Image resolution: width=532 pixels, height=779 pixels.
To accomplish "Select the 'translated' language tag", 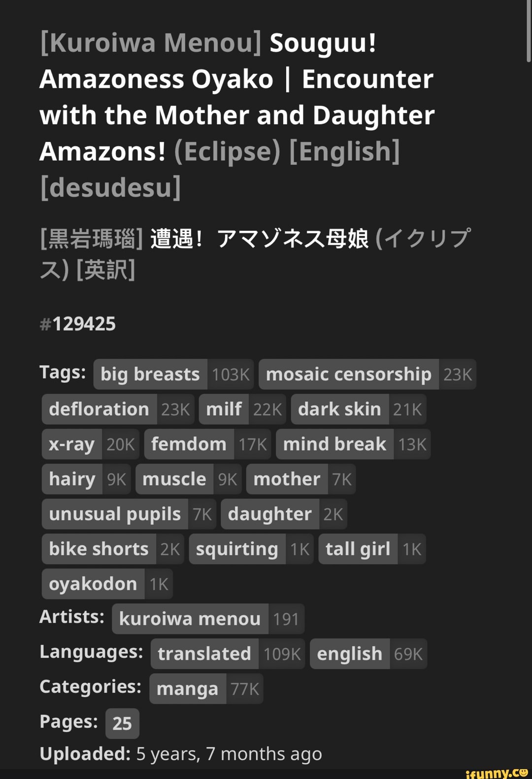I will [204, 654].
